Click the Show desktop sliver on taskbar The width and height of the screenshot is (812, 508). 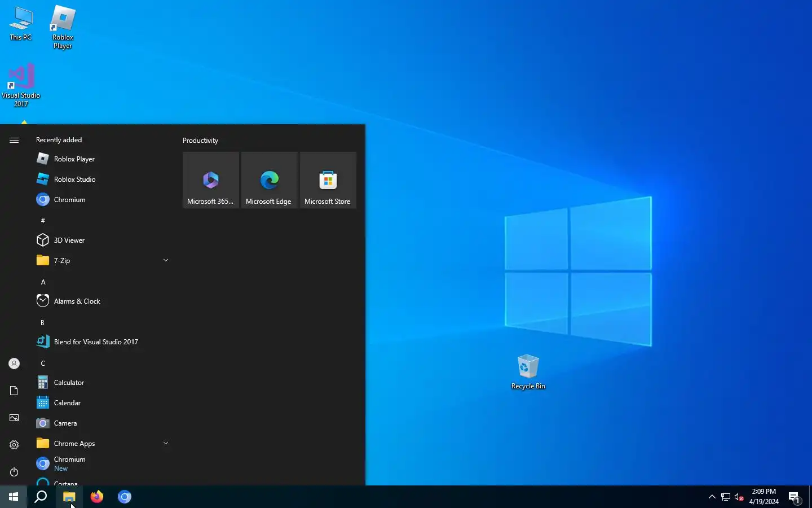[x=810, y=497]
